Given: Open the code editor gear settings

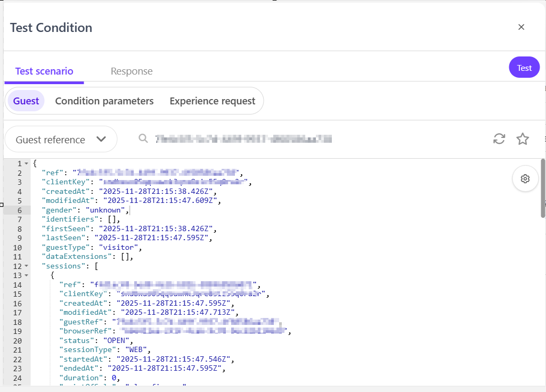Looking at the screenshot, I should (x=525, y=178).
